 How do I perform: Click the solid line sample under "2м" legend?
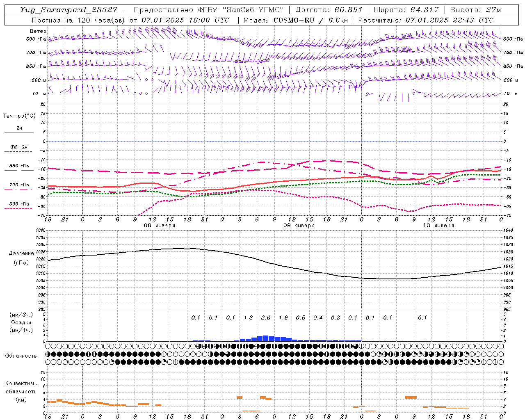19,133
